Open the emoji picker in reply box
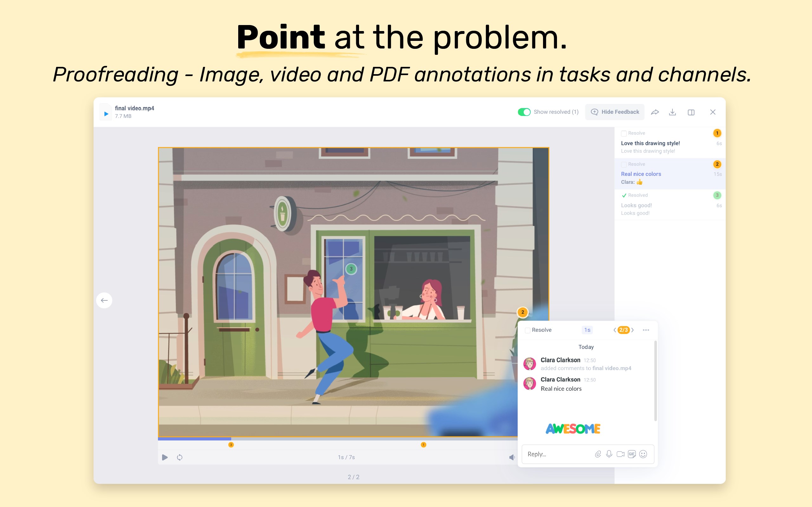Viewport: 812px width, 507px height. point(643,454)
